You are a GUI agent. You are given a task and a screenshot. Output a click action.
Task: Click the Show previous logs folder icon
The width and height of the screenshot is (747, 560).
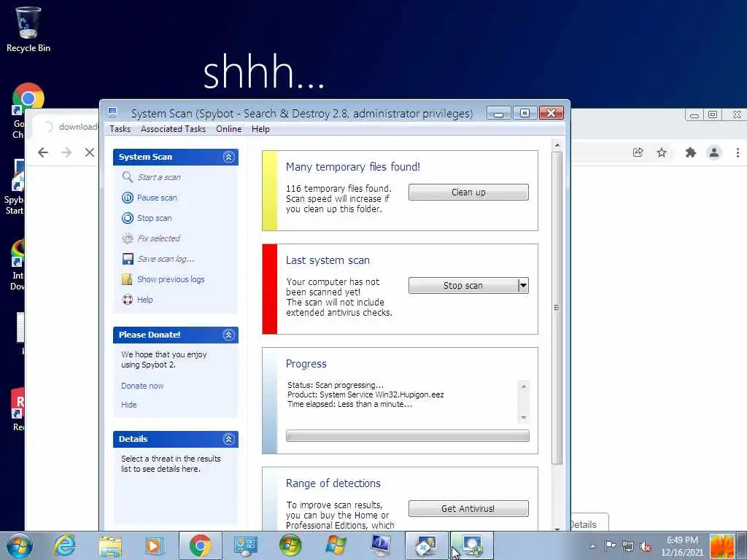[127, 279]
